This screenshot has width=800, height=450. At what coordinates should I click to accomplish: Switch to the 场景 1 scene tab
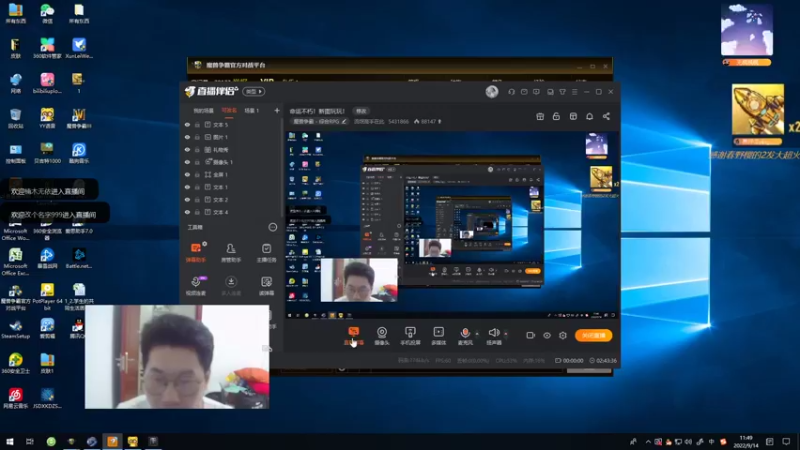[252, 111]
